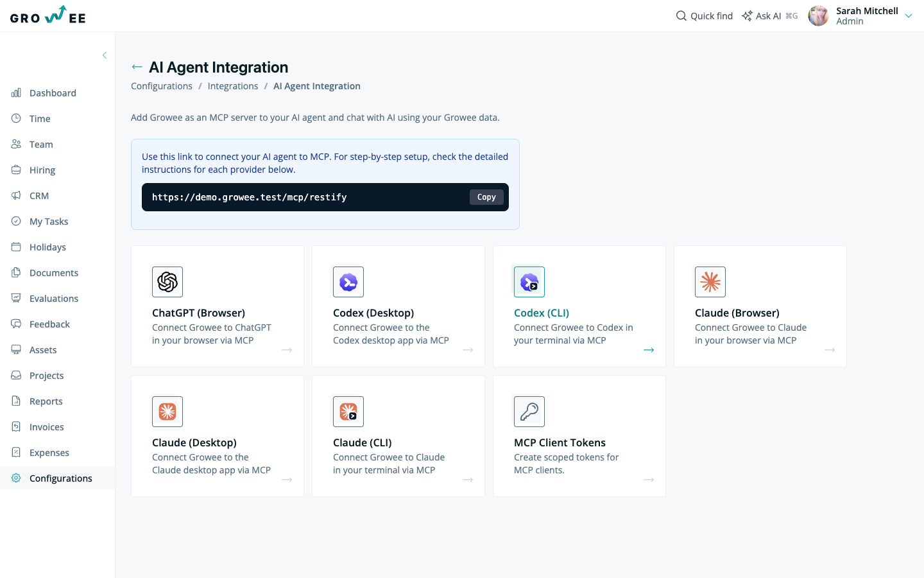Click the ChatGPT logo icon
The width and height of the screenshot is (924, 578).
[x=167, y=282]
